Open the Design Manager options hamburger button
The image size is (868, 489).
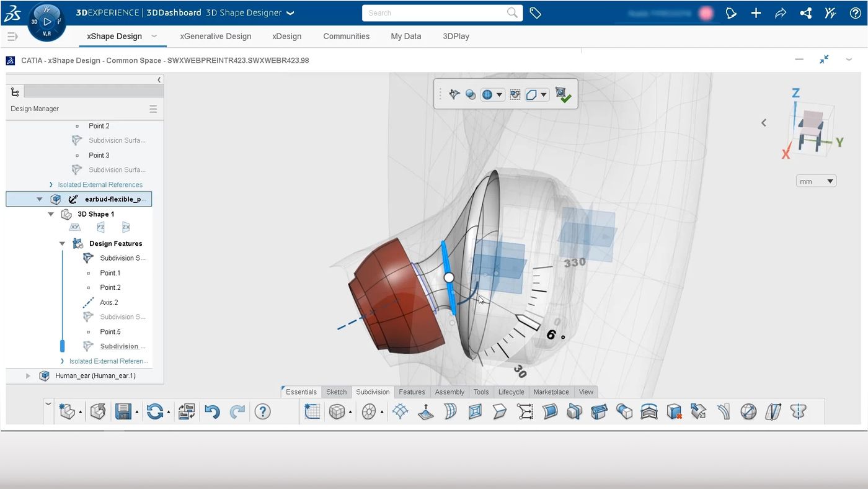coord(153,109)
